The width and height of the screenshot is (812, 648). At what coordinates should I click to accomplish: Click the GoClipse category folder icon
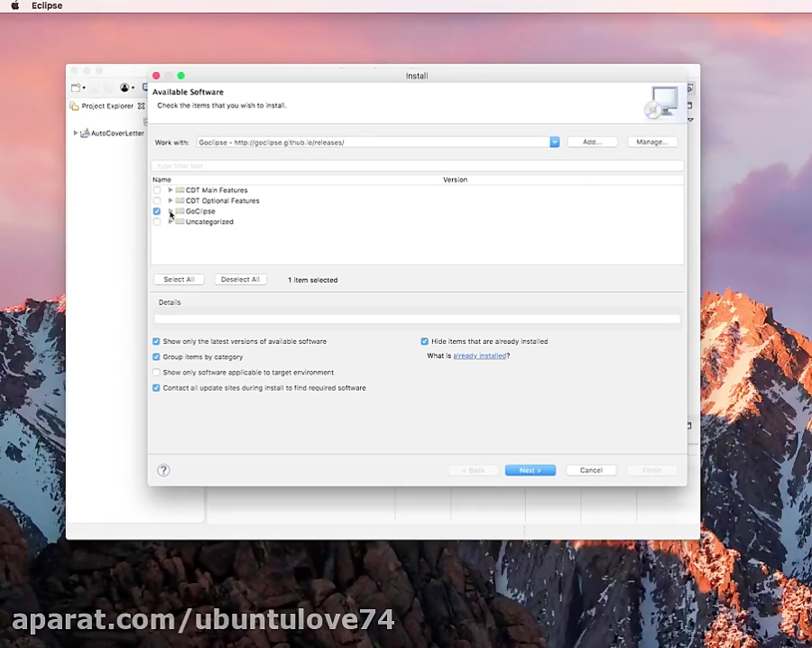click(180, 211)
